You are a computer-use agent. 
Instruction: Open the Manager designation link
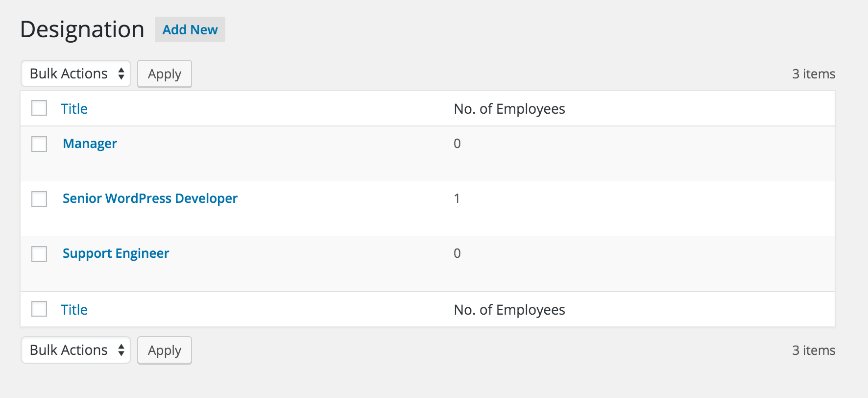tap(90, 144)
